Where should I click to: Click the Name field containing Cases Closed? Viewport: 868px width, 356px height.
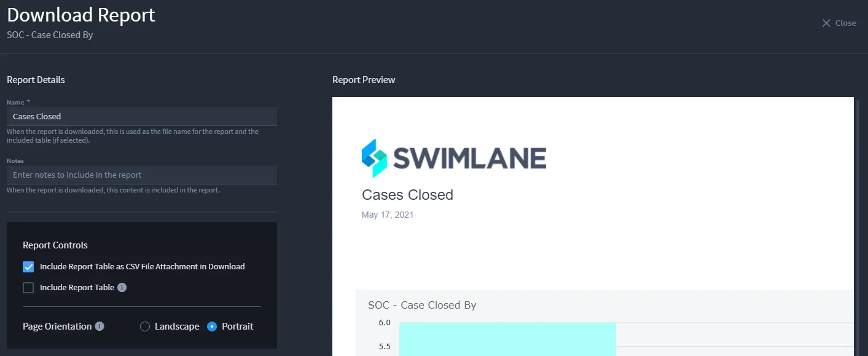pos(142,116)
